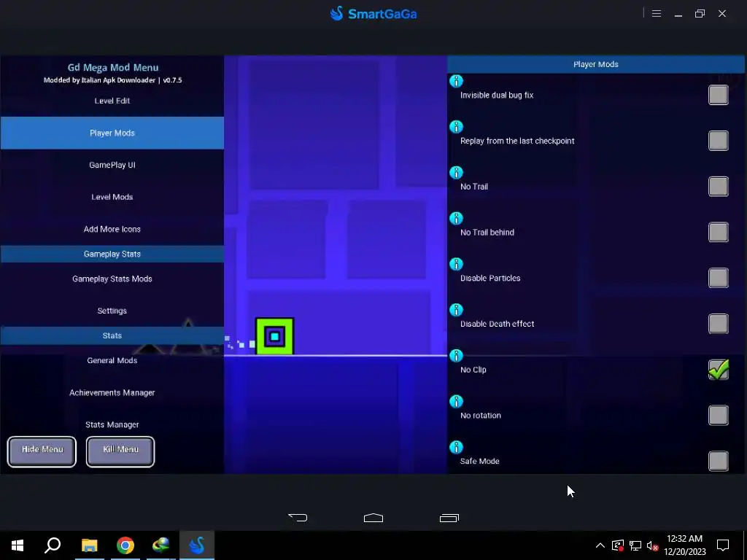Click the Disable Particles label
This screenshot has width=747, height=560.
[x=490, y=278]
